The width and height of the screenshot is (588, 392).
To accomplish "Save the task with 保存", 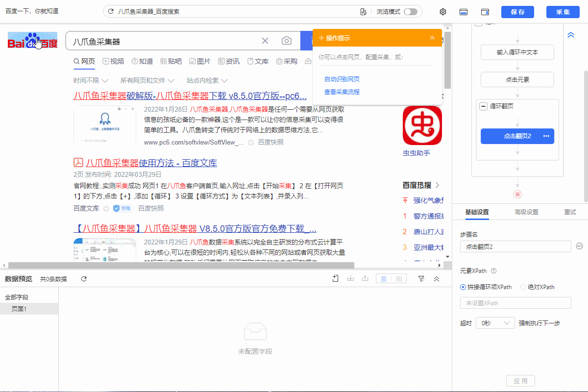I will pyautogui.click(x=517, y=12).
